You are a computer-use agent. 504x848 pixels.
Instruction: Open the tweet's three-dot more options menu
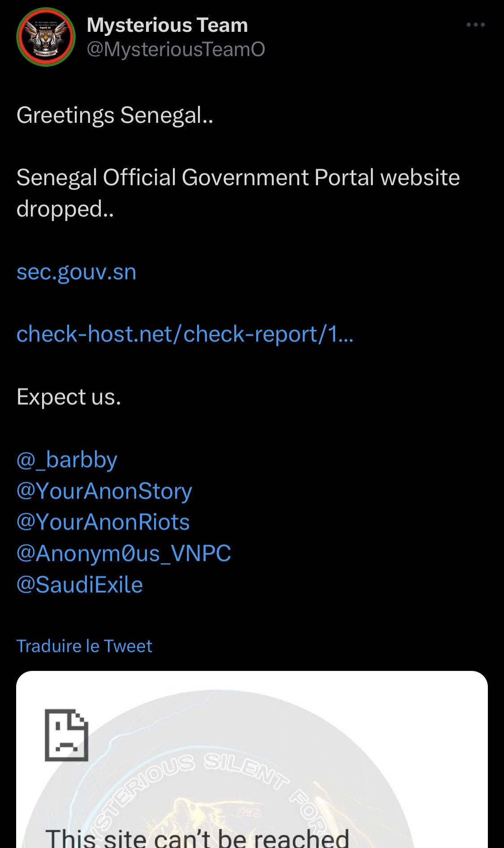(475, 25)
